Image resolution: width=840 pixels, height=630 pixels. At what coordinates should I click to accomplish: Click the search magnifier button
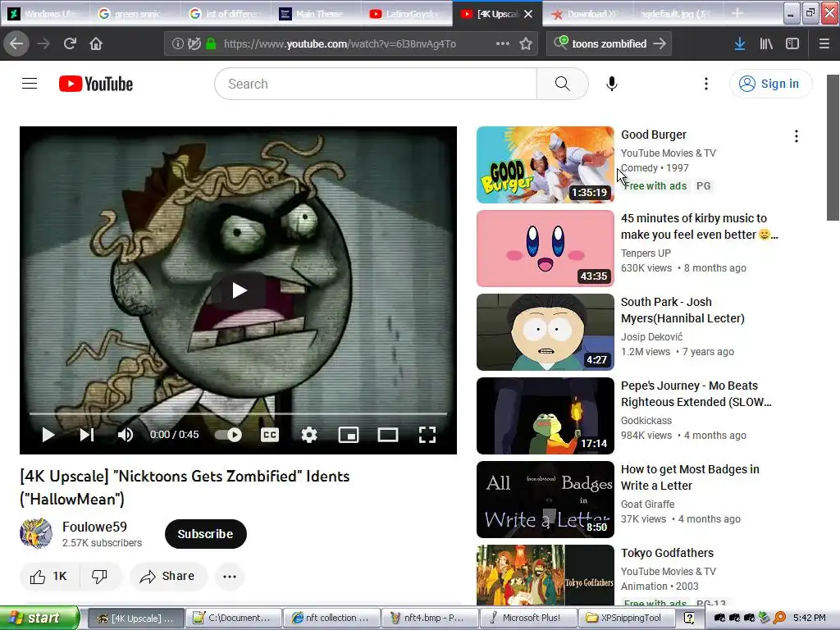tap(562, 84)
